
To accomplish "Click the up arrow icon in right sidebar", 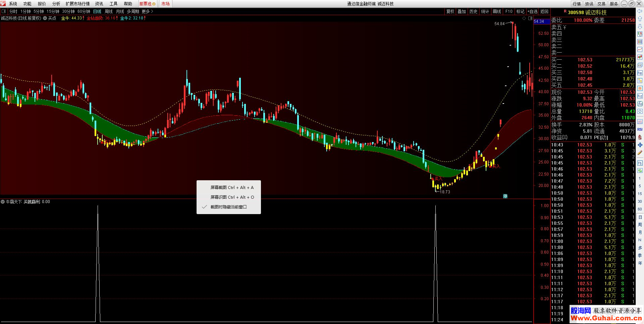I will (640, 19).
